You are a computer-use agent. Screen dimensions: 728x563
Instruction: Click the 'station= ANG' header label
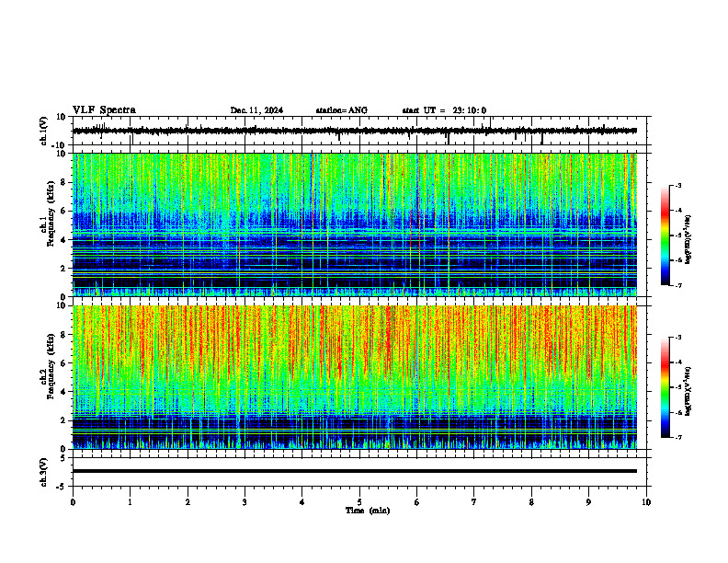pyautogui.click(x=342, y=110)
